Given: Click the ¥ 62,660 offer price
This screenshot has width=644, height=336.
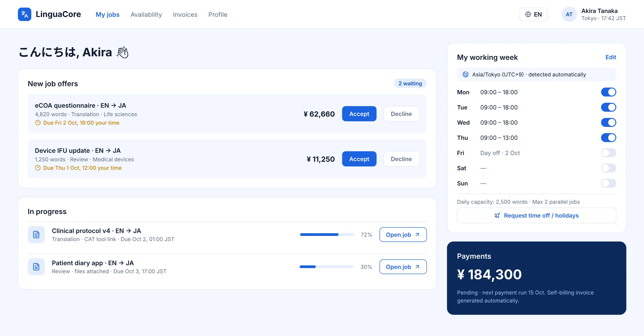Looking at the screenshot, I should point(319,114).
